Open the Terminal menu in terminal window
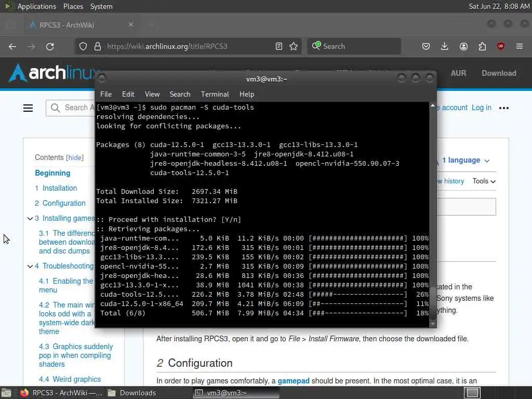The height and width of the screenshot is (399, 532). [215, 95]
